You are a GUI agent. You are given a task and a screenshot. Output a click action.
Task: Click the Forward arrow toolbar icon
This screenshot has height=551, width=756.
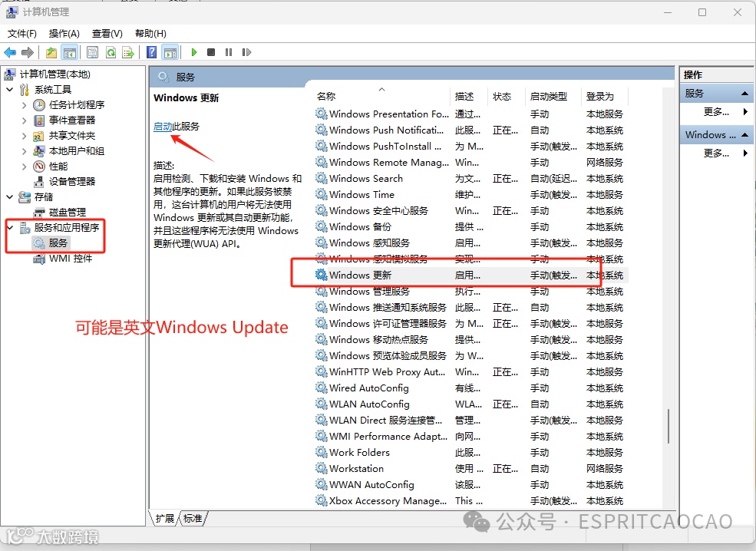tap(28, 52)
